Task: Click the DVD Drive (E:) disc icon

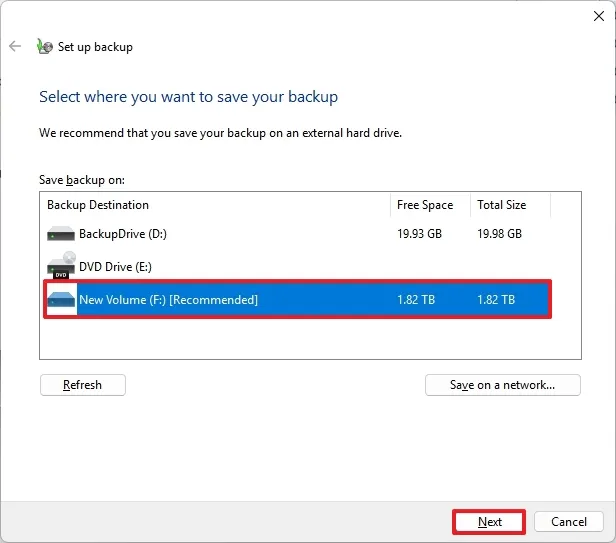Action: click(61, 266)
